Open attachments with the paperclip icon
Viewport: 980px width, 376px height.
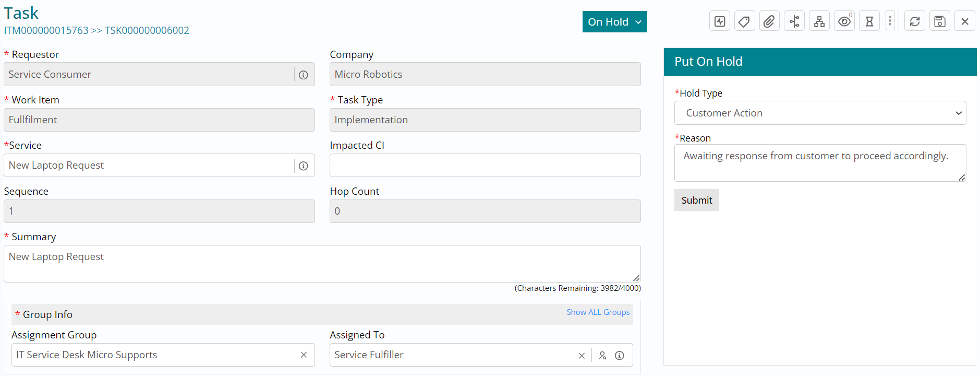point(769,21)
